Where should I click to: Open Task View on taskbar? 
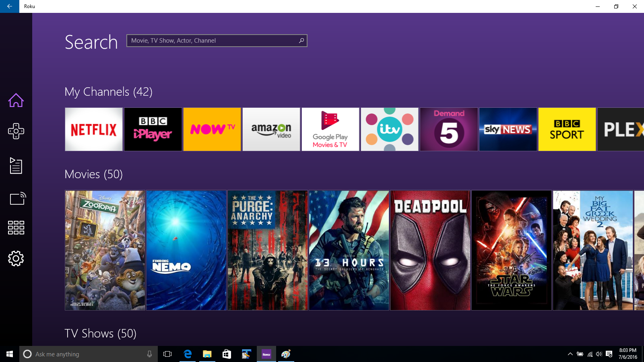point(167,354)
